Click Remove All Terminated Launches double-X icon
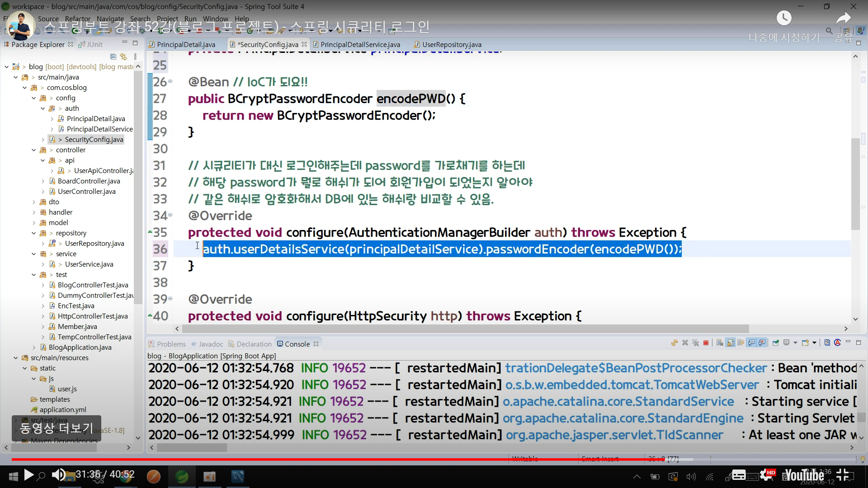This screenshot has height=488, width=868. tap(695, 343)
